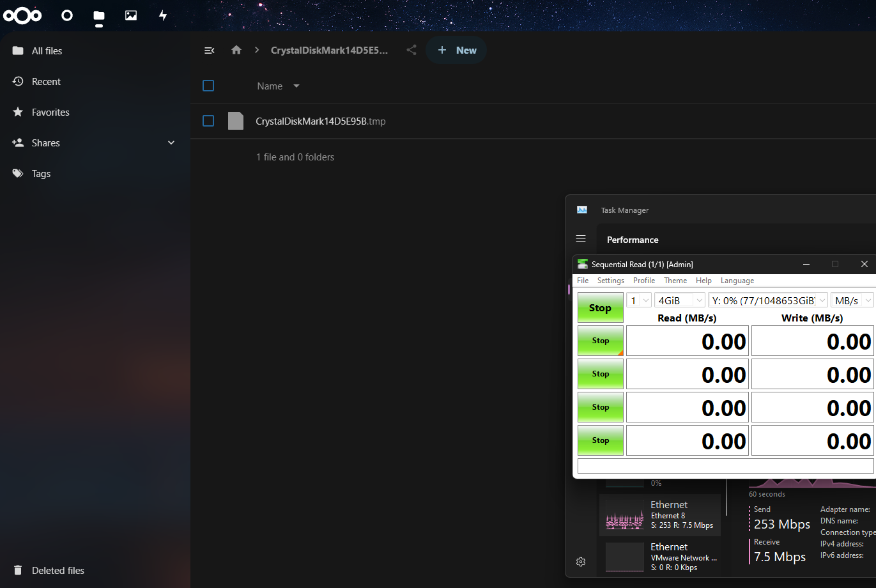Open All files in sidebar

95,50
